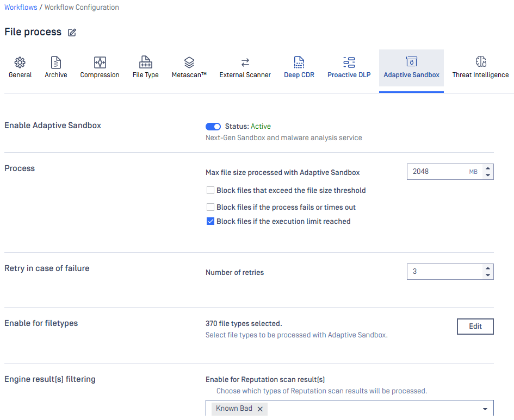
Task: Select the Deep CDR icon
Action: tap(299, 62)
